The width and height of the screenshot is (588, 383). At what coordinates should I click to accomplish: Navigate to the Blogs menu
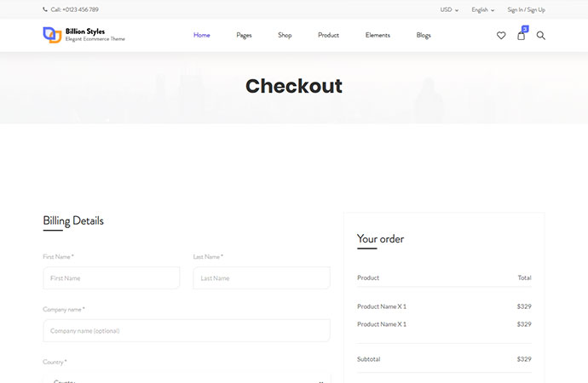point(424,36)
